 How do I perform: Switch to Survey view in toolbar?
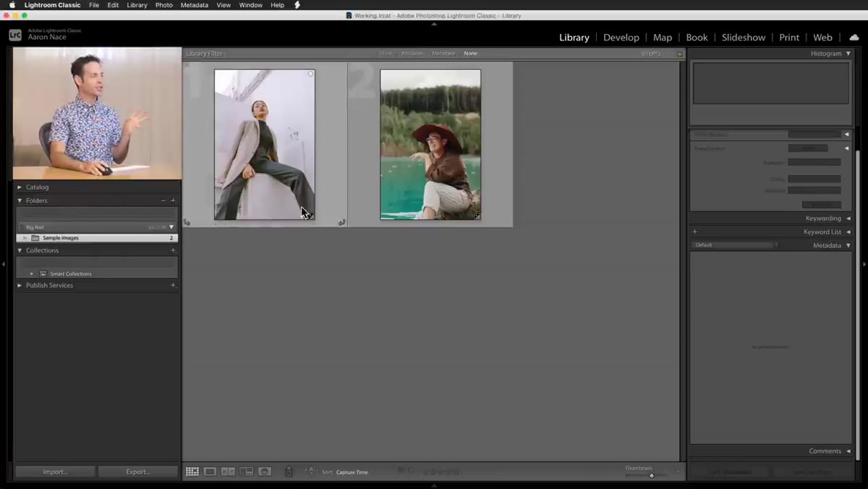tap(247, 472)
